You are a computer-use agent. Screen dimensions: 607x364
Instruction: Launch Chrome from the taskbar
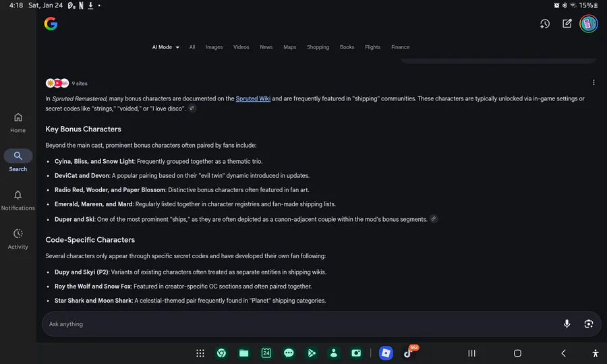[221, 353]
